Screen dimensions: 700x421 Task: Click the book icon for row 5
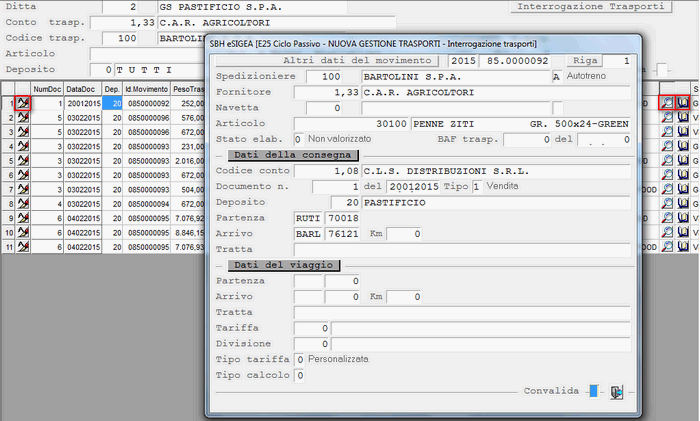(683, 160)
